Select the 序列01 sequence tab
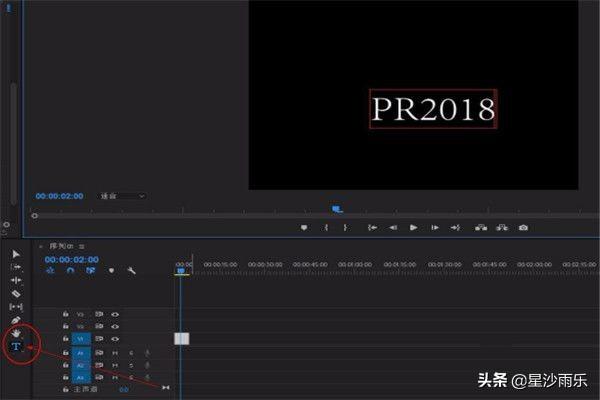The image size is (600, 400). click(61, 246)
